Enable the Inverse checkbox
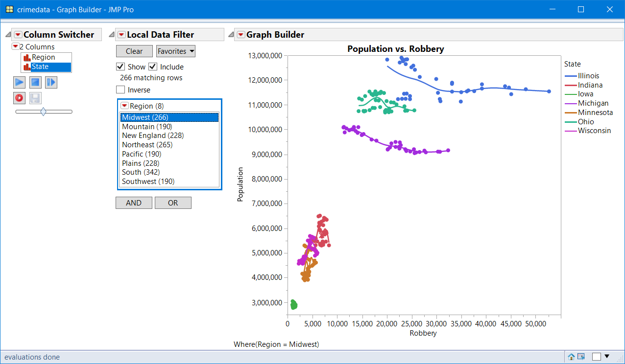 coord(120,90)
